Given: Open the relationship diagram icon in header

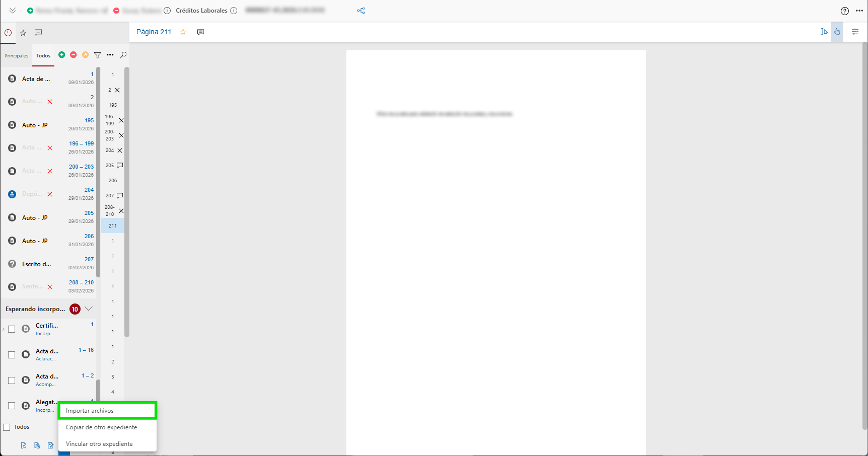Looking at the screenshot, I should [361, 11].
